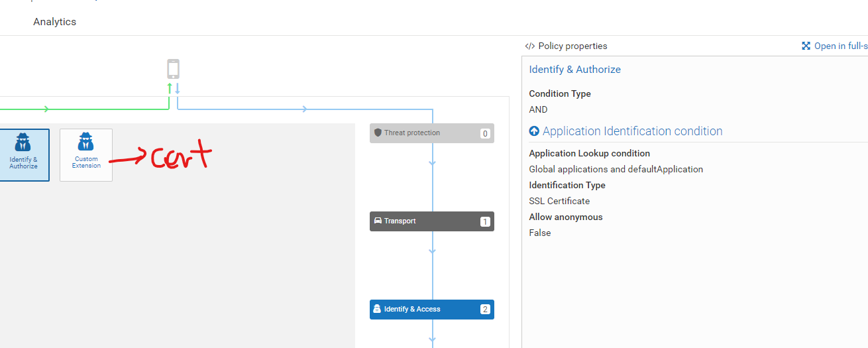Image resolution: width=868 pixels, height=348 pixels.
Task: Click the Policy properties code brackets icon
Action: (x=529, y=46)
